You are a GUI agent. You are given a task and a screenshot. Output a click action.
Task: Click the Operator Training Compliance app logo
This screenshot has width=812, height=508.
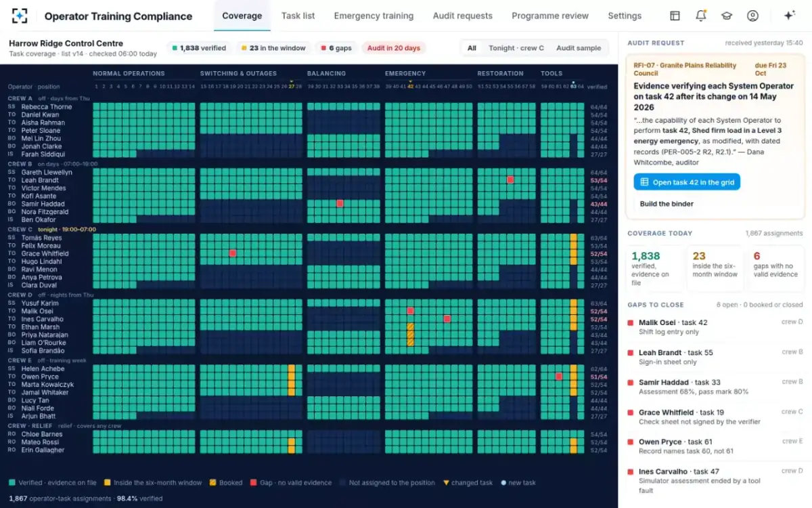[x=20, y=16]
